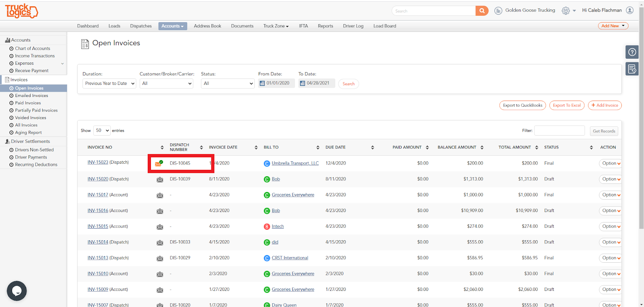Viewport: 644px width, 307px height.
Task: Go to the Dashboard tab
Action: point(88,26)
